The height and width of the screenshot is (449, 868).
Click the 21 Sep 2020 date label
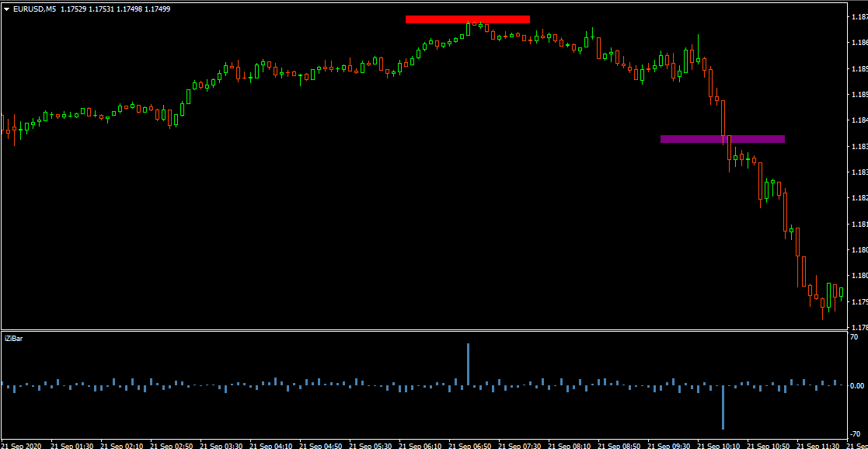click(20, 444)
